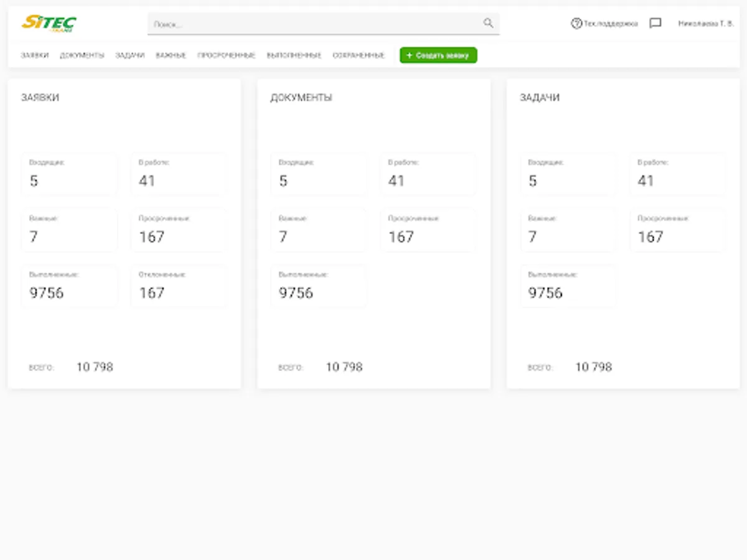The height and width of the screenshot is (560, 747).
Task: Open the Заявки menu item
Action: [34, 55]
